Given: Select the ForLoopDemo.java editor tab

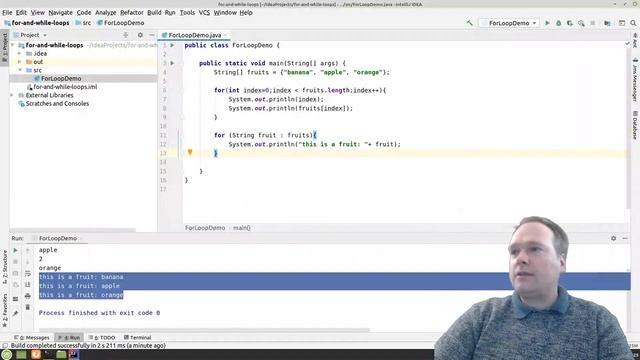Looking at the screenshot, I should point(195,36).
